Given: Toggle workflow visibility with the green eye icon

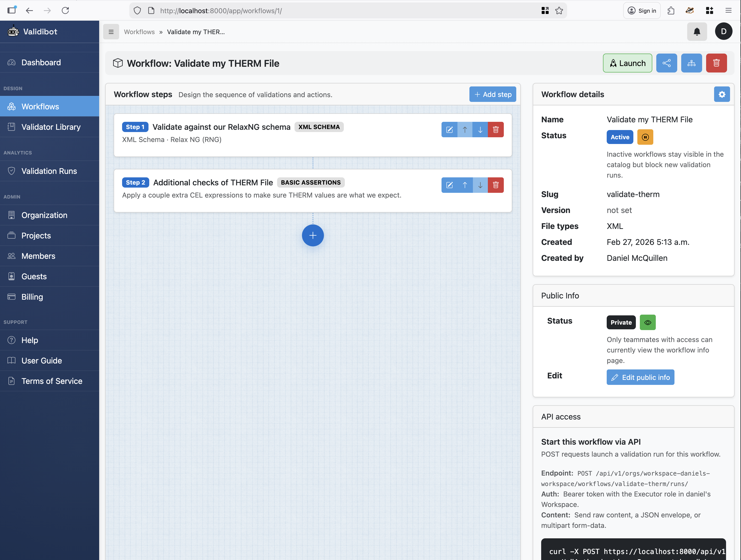Looking at the screenshot, I should 648,322.
